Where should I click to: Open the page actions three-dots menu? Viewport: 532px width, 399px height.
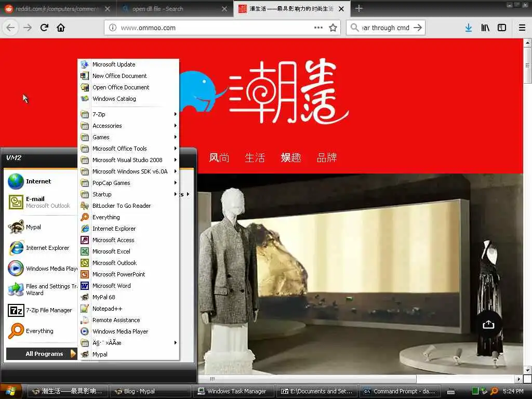[318, 28]
